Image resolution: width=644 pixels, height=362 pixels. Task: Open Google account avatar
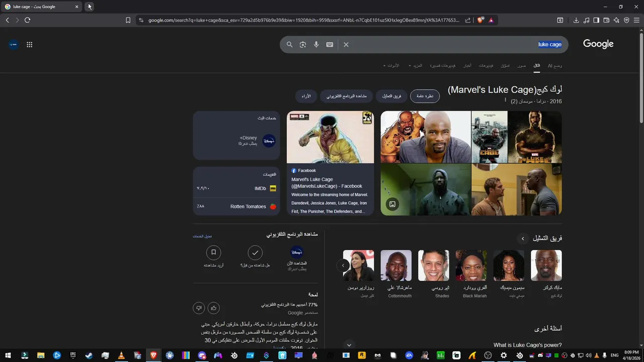point(14,44)
